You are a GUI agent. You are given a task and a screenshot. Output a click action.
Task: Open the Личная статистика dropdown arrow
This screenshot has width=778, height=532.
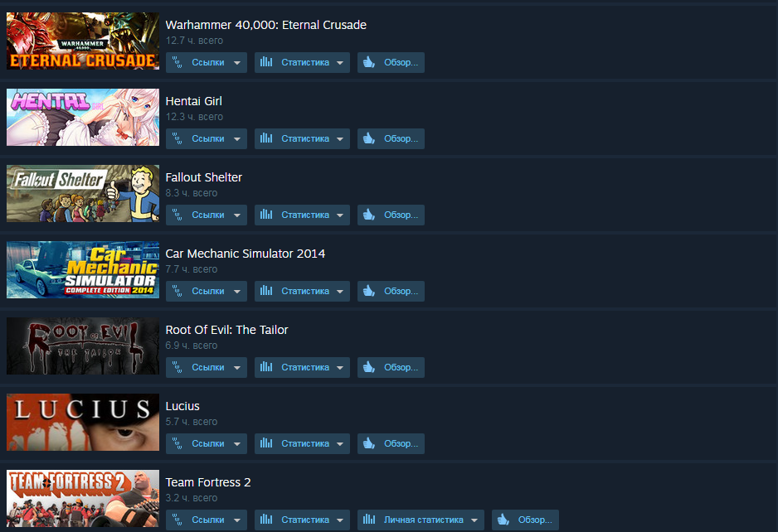coord(474,520)
